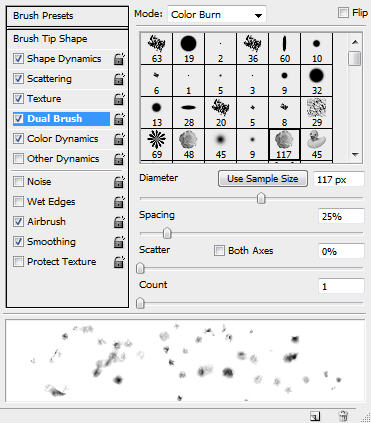
Task: Check the Both Axes checkbox
Action: click(x=219, y=251)
